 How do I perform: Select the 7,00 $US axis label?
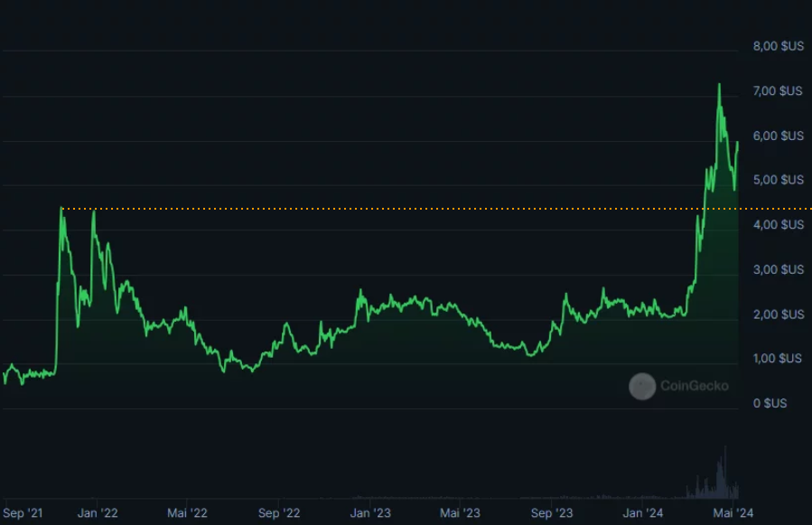pos(778,91)
